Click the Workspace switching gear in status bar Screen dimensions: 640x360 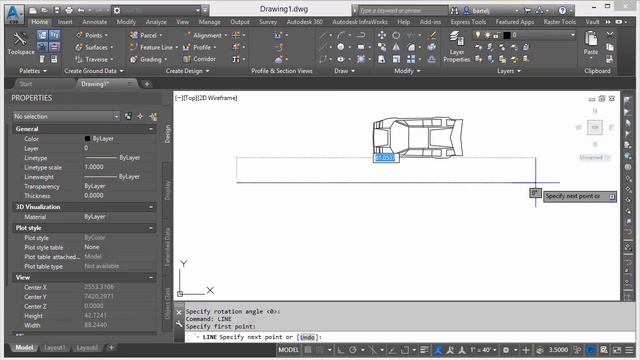tap(506, 350)
